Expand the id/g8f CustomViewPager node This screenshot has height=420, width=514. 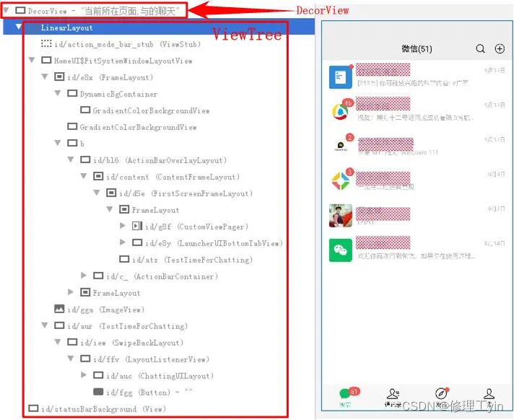click(x=123, y=225)
